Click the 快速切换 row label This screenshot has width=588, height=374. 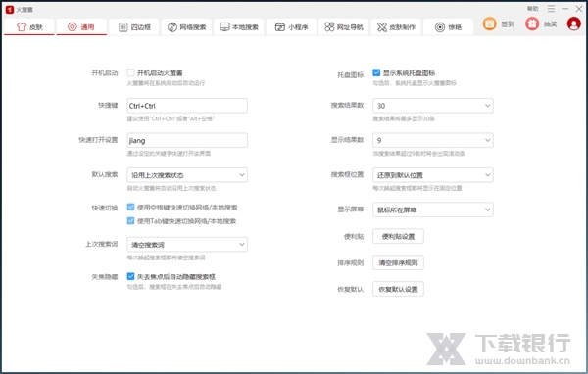(105, 208)
